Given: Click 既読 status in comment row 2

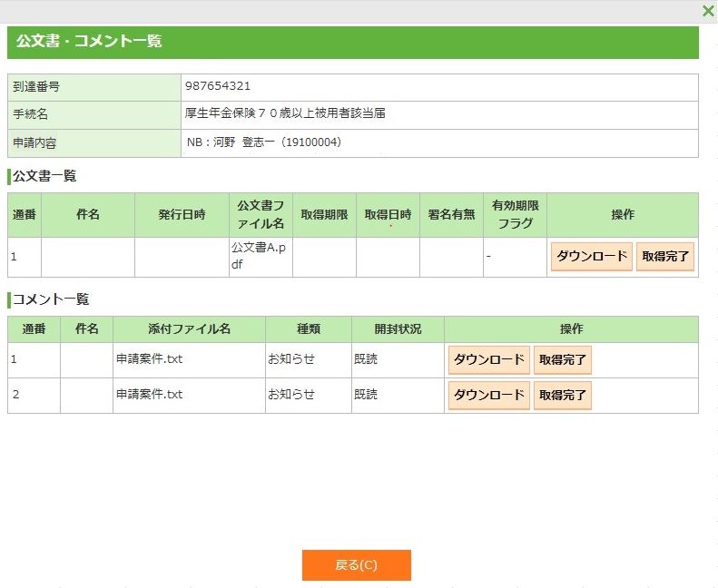Looking at the screenshot, I should pos(366,394).
